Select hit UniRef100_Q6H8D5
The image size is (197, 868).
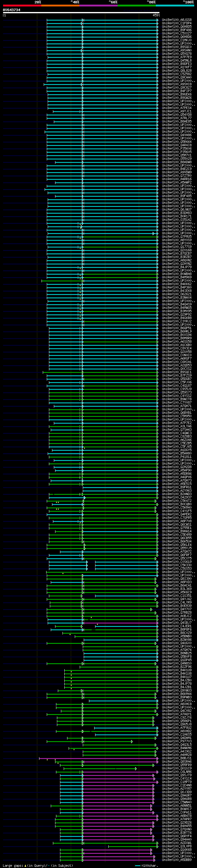tap(177, 26)
